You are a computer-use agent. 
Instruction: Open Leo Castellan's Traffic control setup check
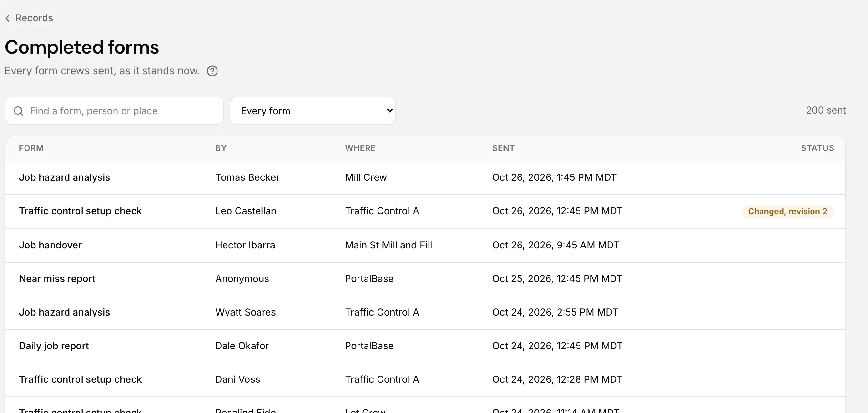click(x=425, y=211)
